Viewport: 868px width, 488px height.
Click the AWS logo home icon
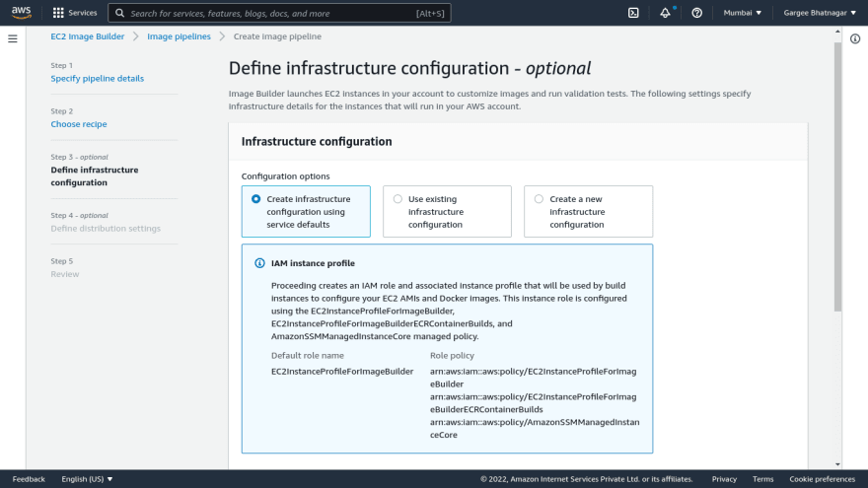point(22,12)
